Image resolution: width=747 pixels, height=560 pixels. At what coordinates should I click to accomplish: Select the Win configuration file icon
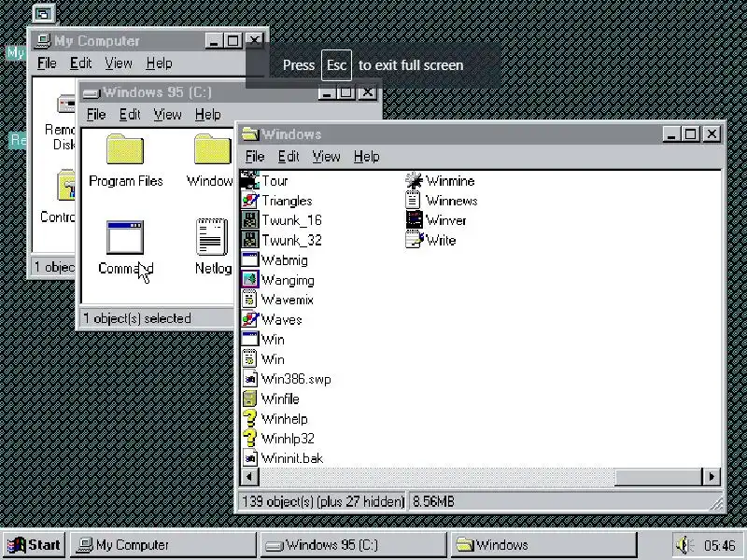coord(249,359)
